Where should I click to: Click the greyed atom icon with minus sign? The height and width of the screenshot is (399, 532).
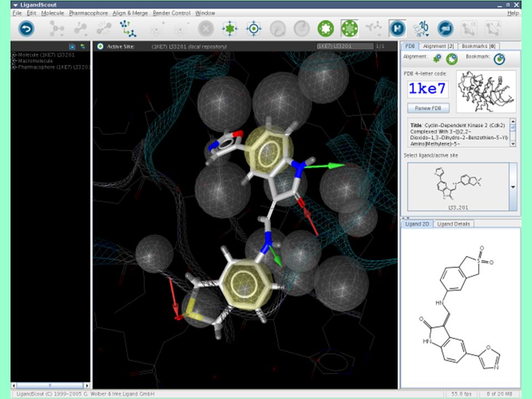tap(181, 28)
